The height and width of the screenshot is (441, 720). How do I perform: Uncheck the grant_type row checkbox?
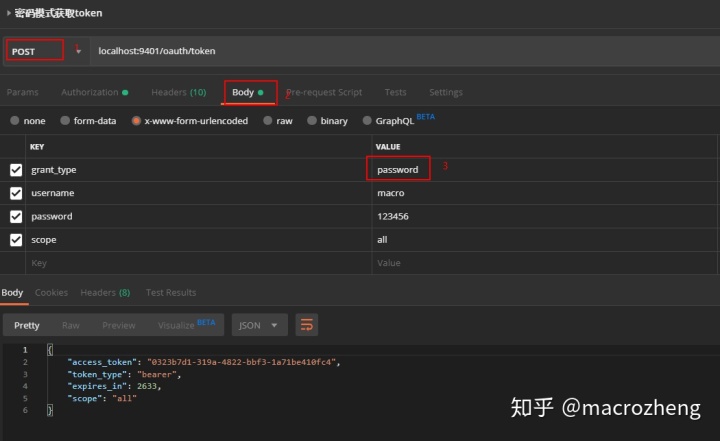16,170
